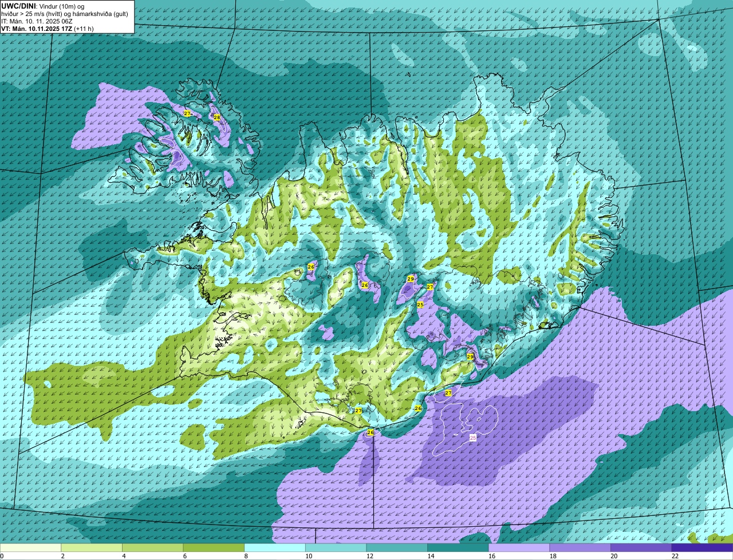Click the 4–6 m/s green legend swatch
733x560 pixels.
152,548
